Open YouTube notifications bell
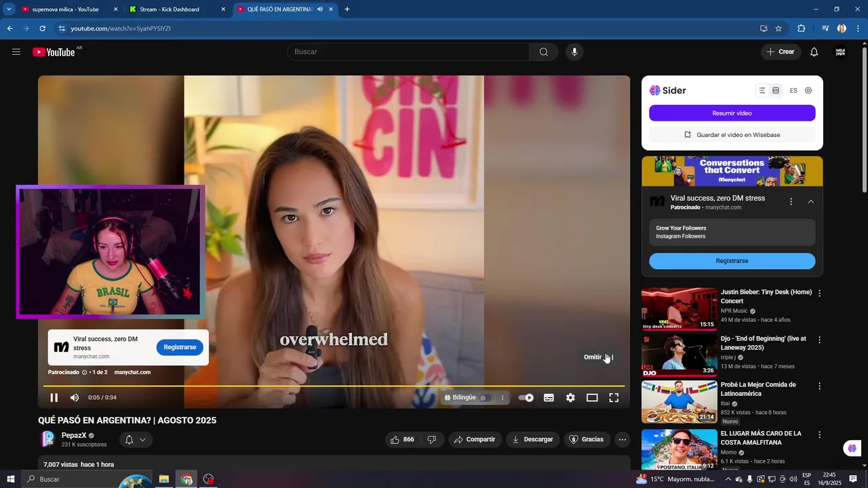Viewport: 868px width, 488px height. [814, 52]
